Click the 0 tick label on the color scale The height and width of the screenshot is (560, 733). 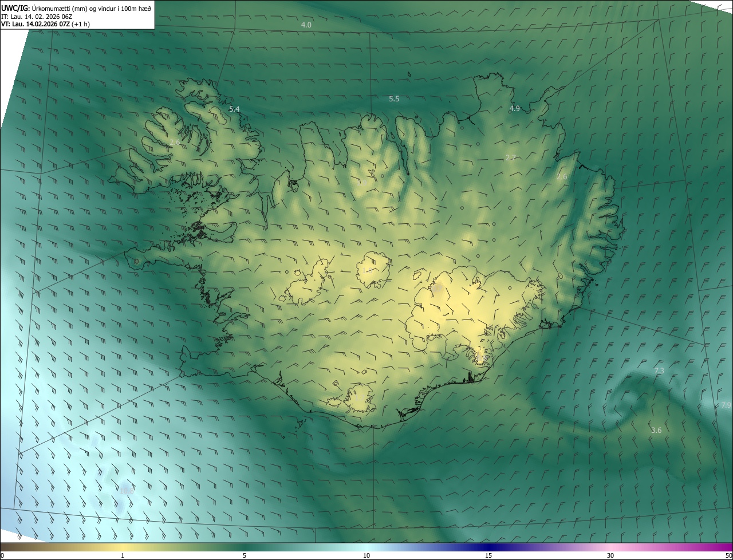2,556
